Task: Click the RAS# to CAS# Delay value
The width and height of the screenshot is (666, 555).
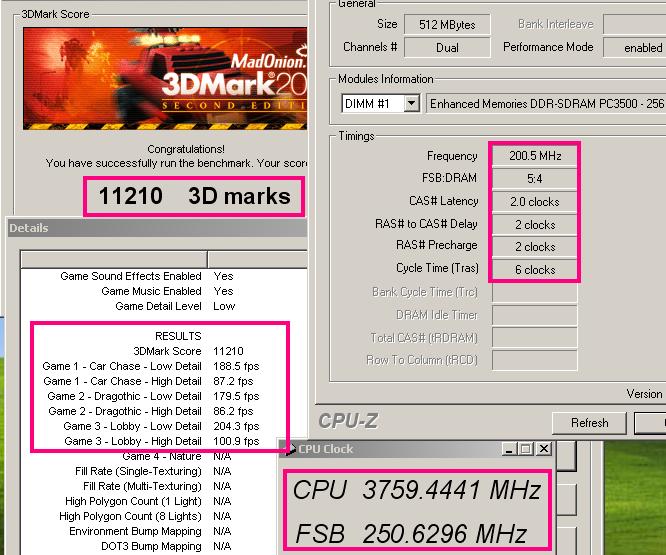Action: coord(535,225)
